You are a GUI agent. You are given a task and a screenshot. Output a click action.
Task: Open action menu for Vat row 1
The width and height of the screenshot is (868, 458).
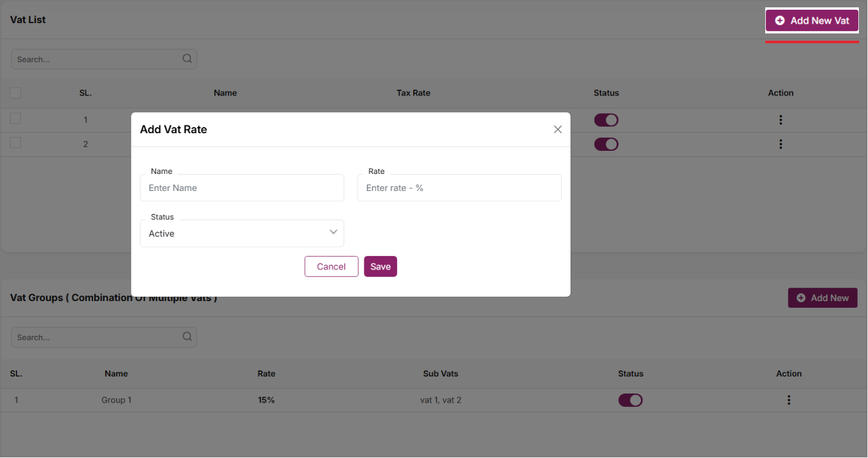780,120
